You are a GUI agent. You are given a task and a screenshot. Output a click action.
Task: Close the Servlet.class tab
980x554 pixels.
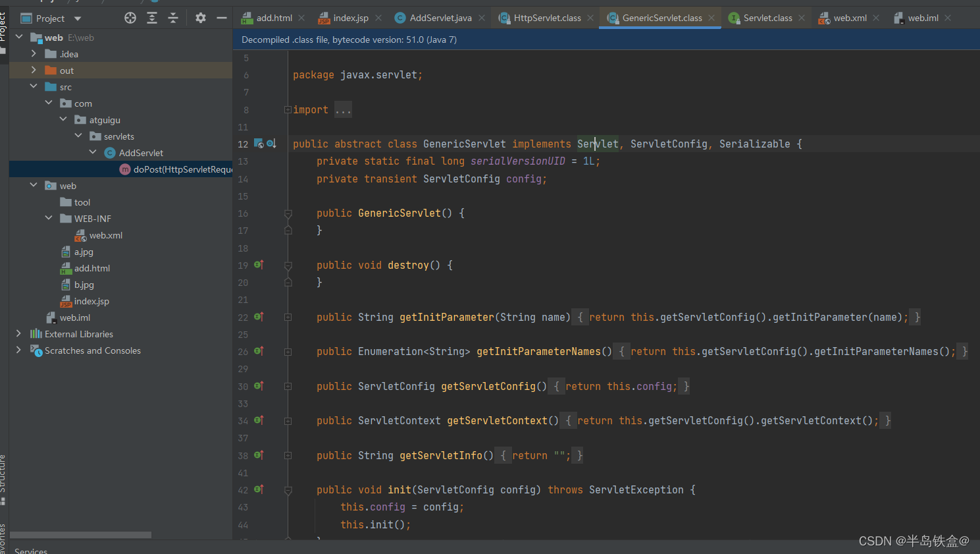click(x=802, y=18)
